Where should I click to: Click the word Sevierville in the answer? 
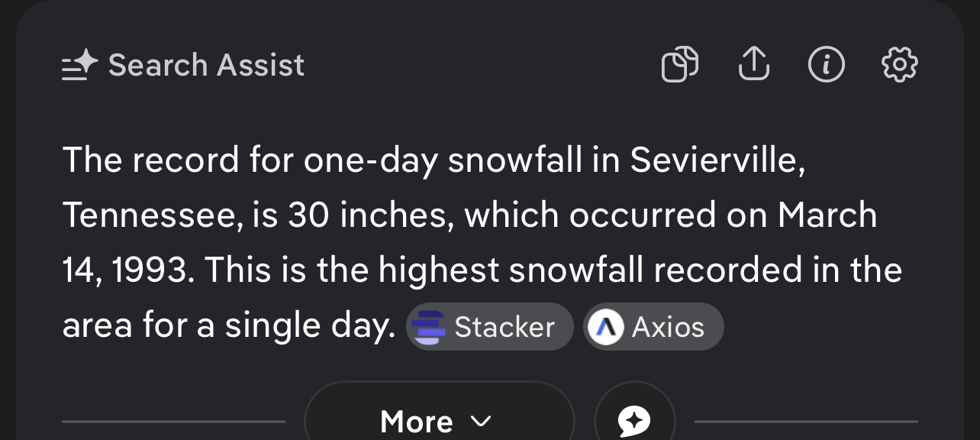pyautogui.click(x=717, y=160)
